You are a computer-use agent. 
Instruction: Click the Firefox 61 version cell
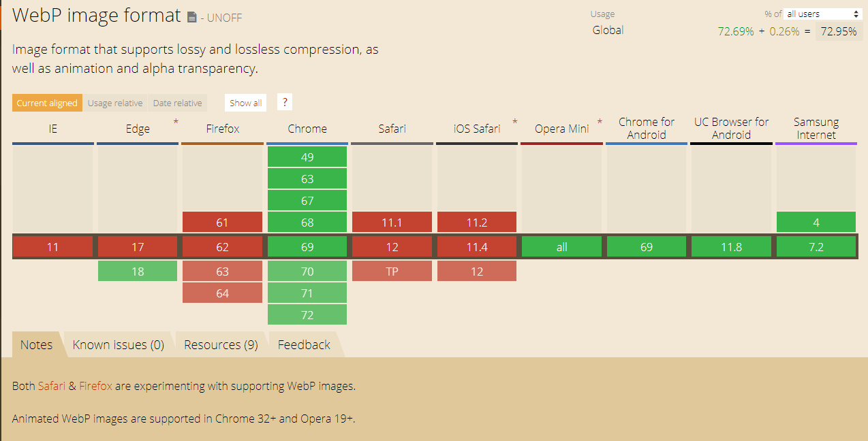[x=223, y=222]
